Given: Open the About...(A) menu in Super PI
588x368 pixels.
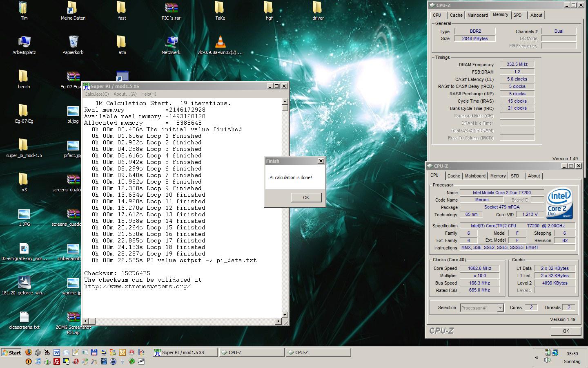Looking at the screenshot, I should pyautogui.click(x=125, y=94).
